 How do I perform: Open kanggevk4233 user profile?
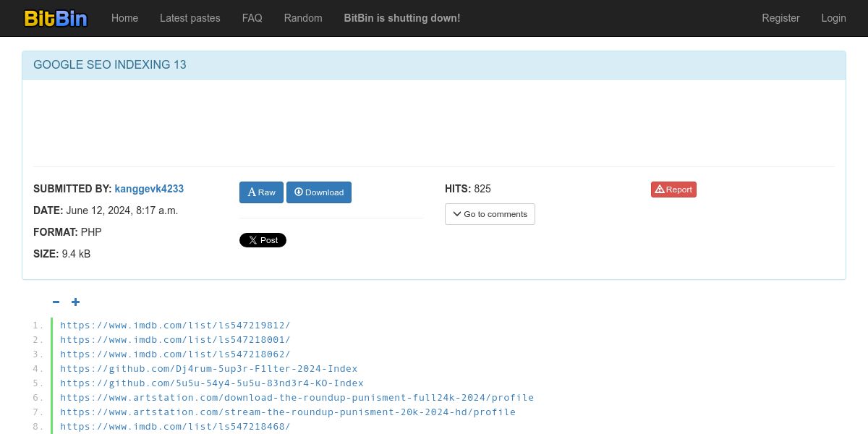coord(149,189)
